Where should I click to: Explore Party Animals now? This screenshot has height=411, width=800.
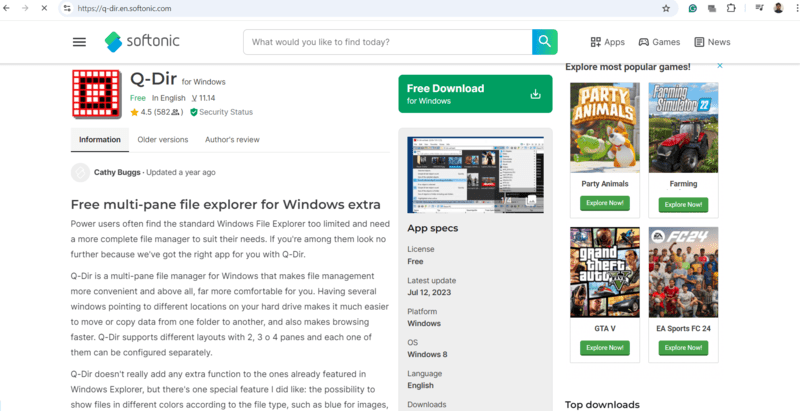605,203
